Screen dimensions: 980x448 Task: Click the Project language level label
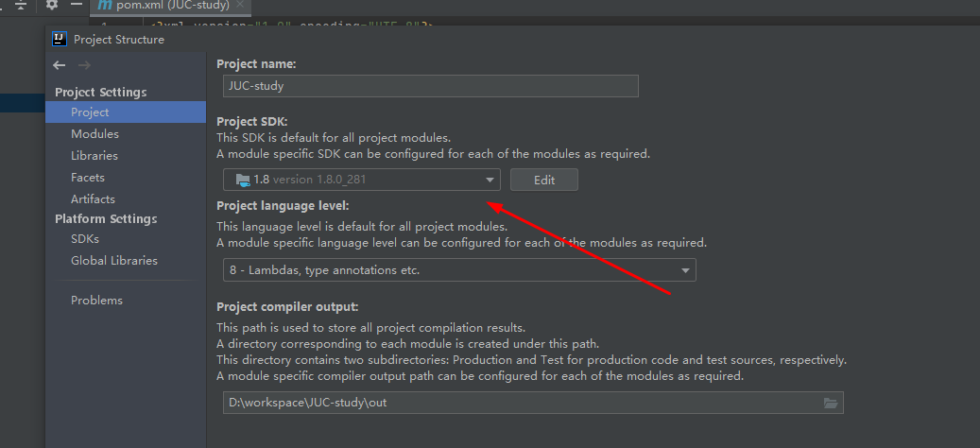(x=283, y=205)
